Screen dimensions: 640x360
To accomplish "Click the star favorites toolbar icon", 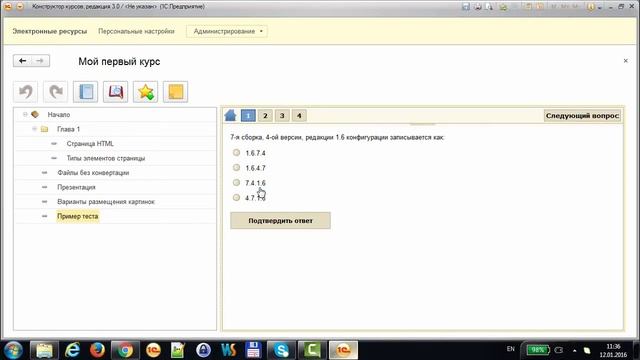I will (145, 92).
